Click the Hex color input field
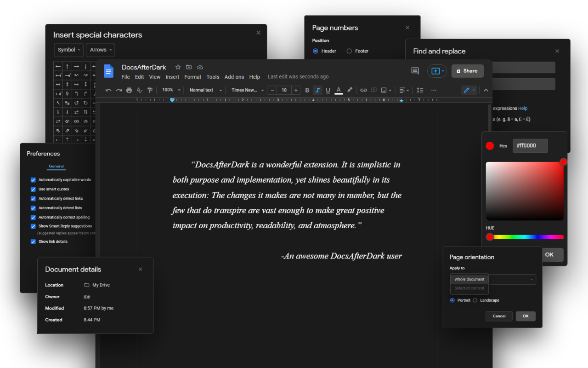 pos(530,146)
